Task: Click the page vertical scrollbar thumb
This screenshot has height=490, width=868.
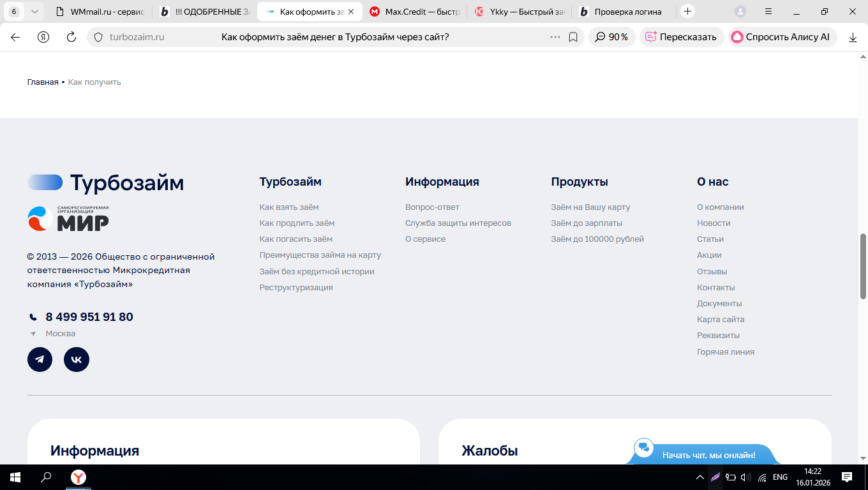Action: [863, 267]
